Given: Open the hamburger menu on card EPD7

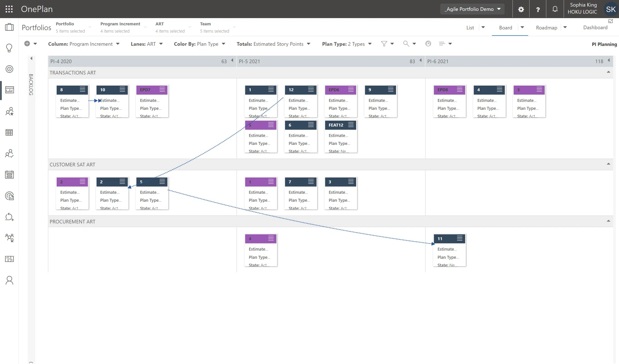Looking at the screenshot, I should coord(162,90).
